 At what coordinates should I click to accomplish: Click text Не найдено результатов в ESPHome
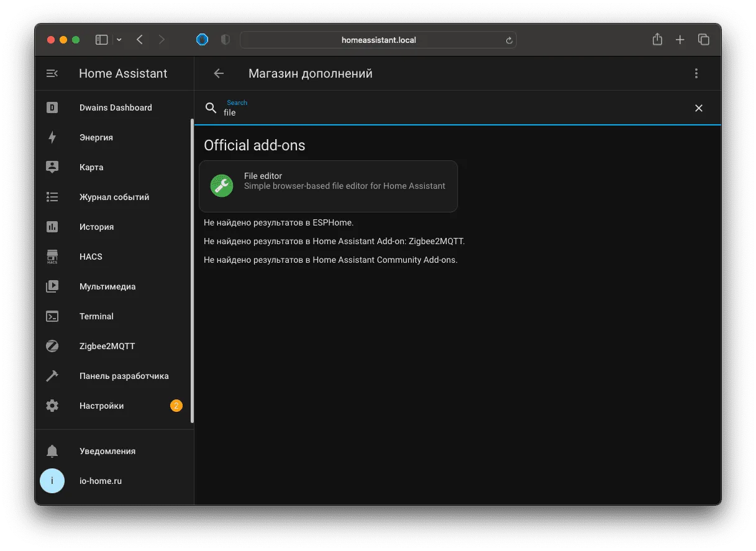pos(278,222)
